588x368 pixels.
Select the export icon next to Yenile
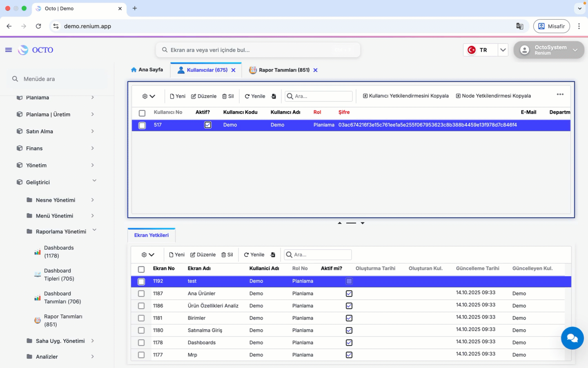[x=273, y=96]
